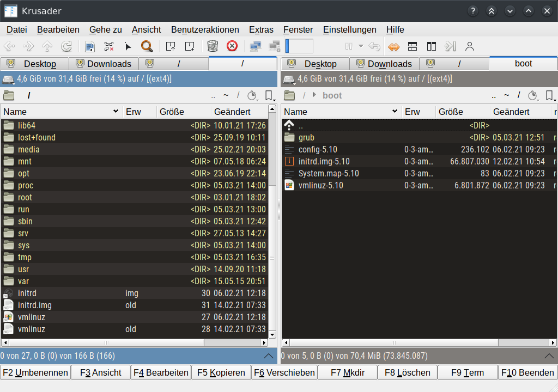Open left panel folder media button
The height and width of the screenshot is (392, 558).
point(9,95)
